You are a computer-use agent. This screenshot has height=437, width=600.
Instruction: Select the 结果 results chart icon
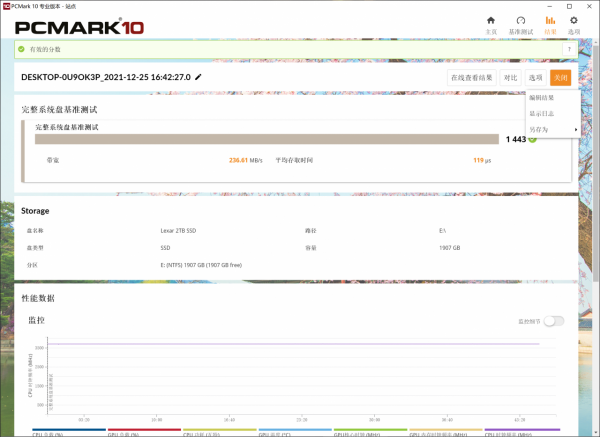[x=550, y=24]
